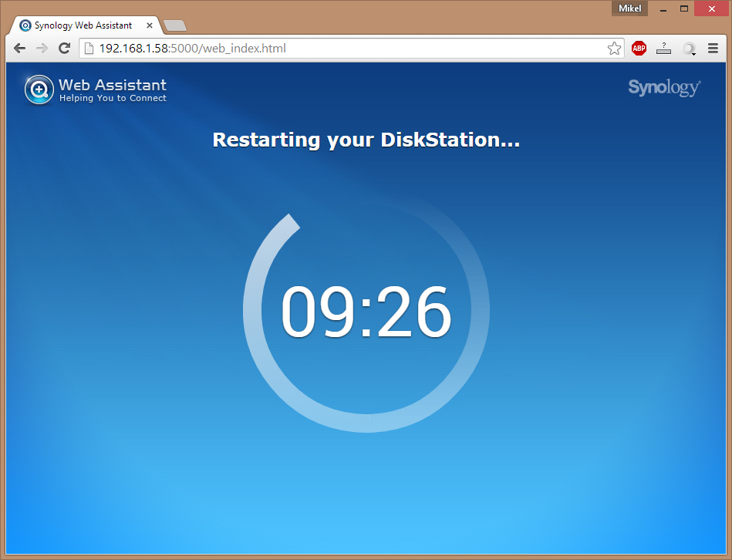Open the Mikel profile button

[629, 8]
